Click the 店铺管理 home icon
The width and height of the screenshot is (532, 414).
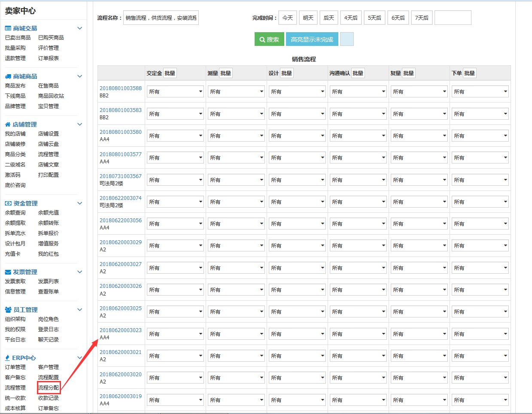[x=8, y=124]
